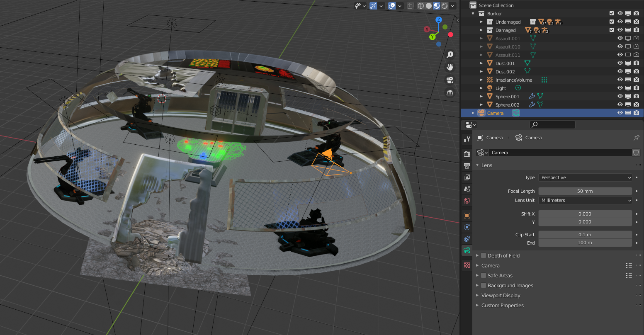Image resolution: width=644 pixels, height=335 pixels.
Task: Open the camera Type Perspective dropdown
Action: click(585, 177)
